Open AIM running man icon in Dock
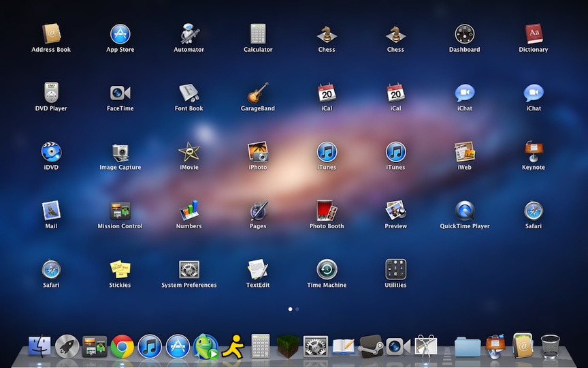588x368 pixels. coord(233,347)
